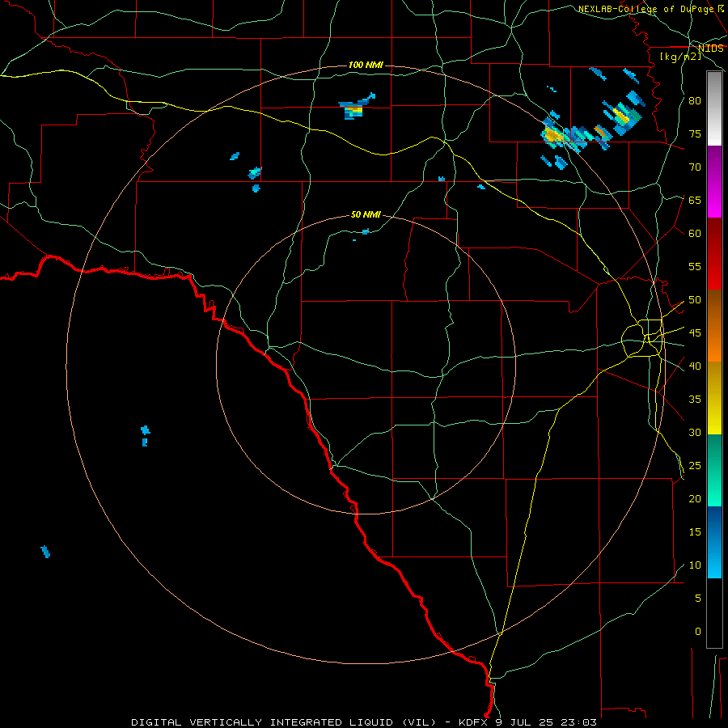Click the magenta-purple segment of color bar
This screenshot has height=728, width=728.
714,181
